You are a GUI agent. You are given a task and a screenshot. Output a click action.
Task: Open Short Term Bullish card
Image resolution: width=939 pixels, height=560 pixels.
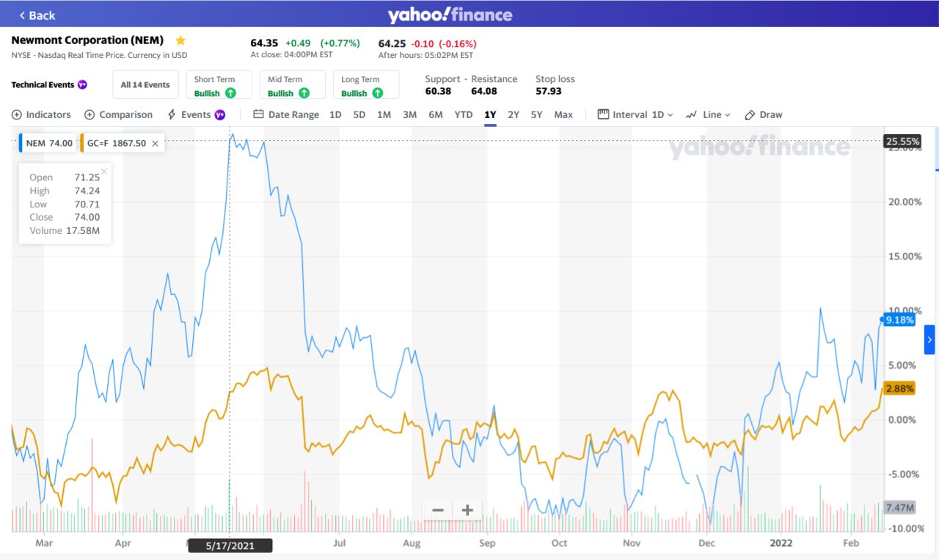coord(219,85)
